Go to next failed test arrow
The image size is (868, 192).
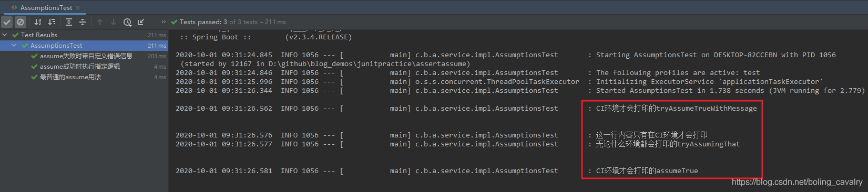click(114, 22)
